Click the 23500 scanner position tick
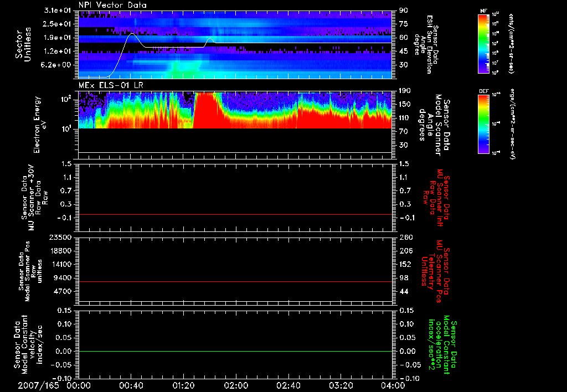The image size is (567, 392). [x=60, y=237]
